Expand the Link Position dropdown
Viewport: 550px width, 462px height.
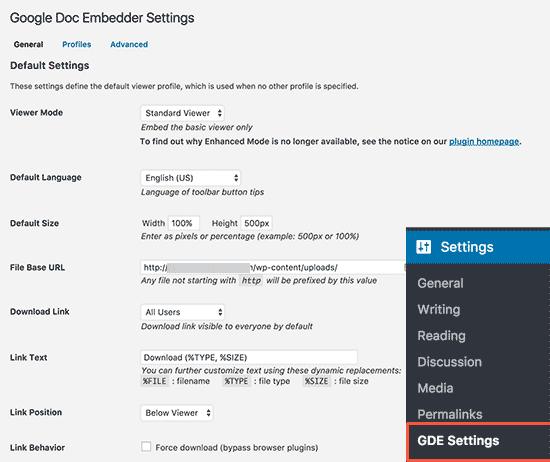177,413
